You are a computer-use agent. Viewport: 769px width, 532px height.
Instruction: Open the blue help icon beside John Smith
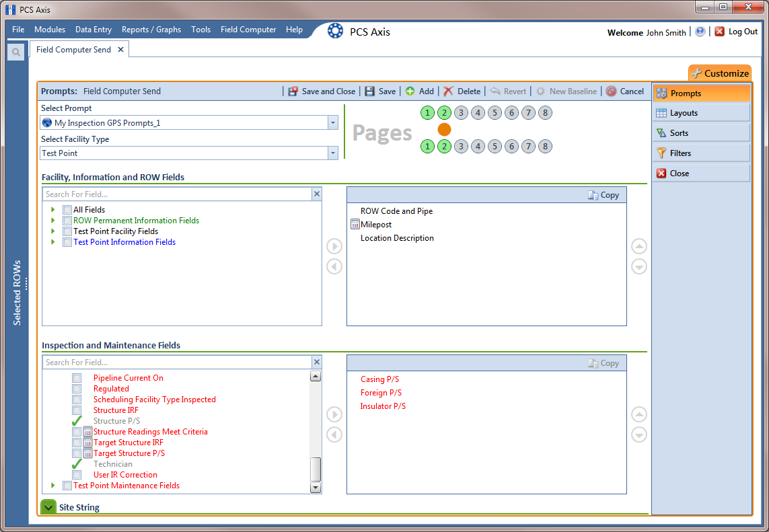700,32
